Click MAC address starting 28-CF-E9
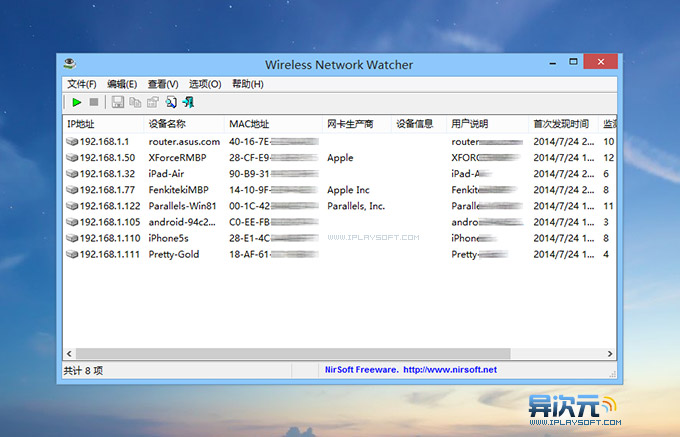The image size is (680, 437). coord(274,157)
